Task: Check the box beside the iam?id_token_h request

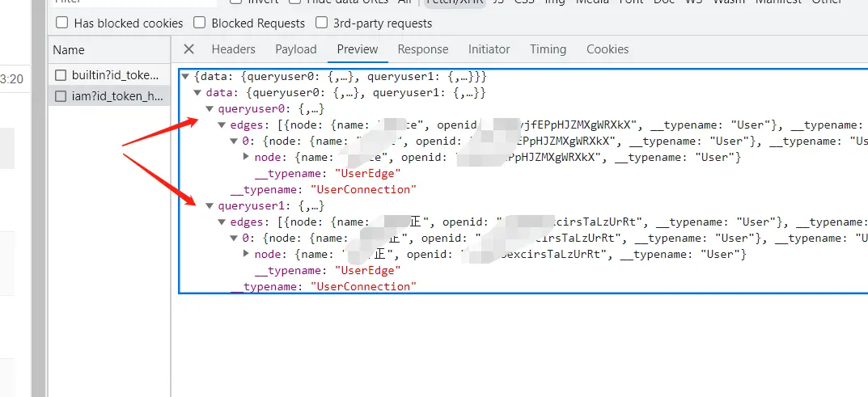Action: coord(61,96)
